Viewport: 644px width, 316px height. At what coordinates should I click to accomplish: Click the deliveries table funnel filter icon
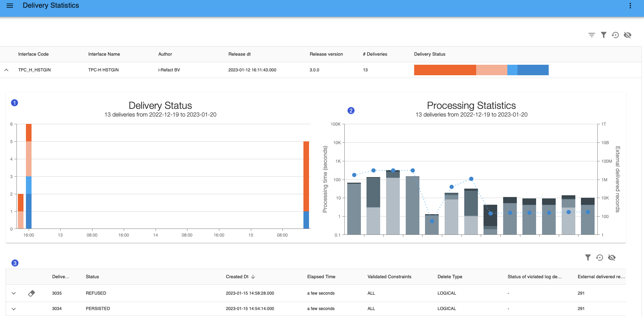point(588,258)
